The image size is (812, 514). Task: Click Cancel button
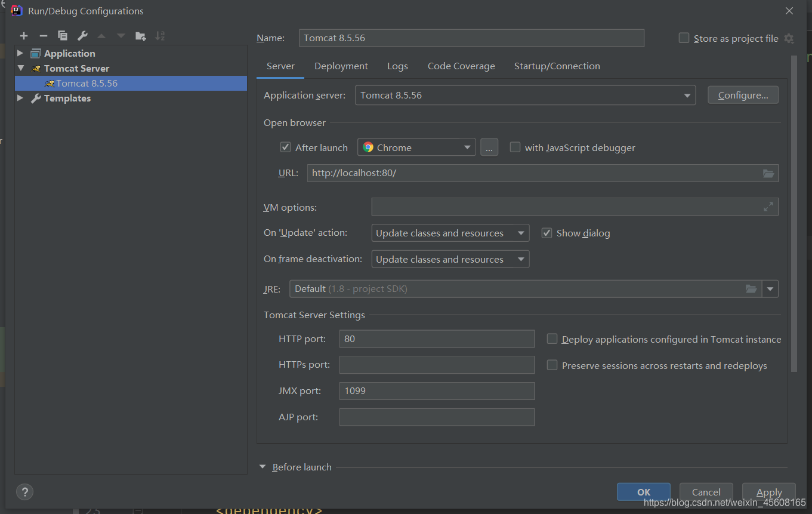706,492
